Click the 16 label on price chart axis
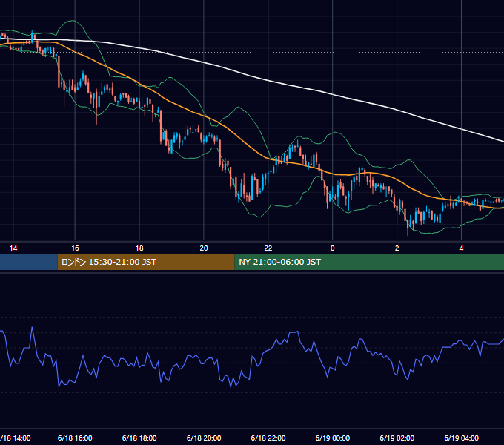Viewport: 504px width, 445px height. [75, 248]
